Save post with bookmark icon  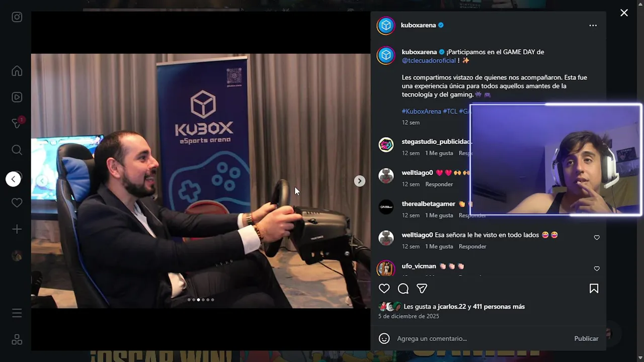click(594, 289)
